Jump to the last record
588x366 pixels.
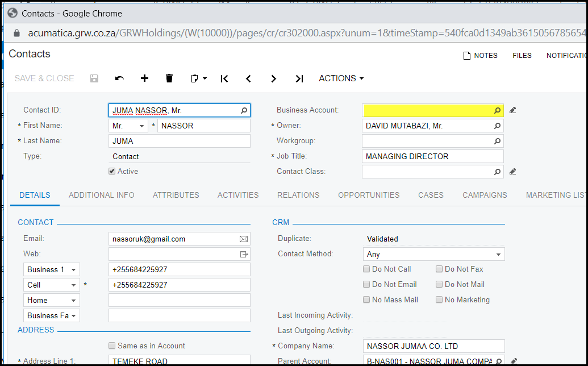(299, 78)
